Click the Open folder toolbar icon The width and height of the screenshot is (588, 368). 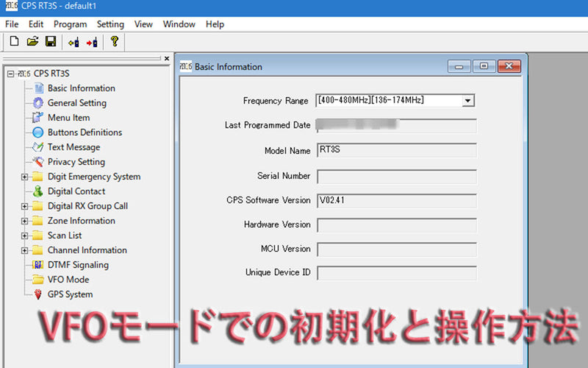point(32,42)
